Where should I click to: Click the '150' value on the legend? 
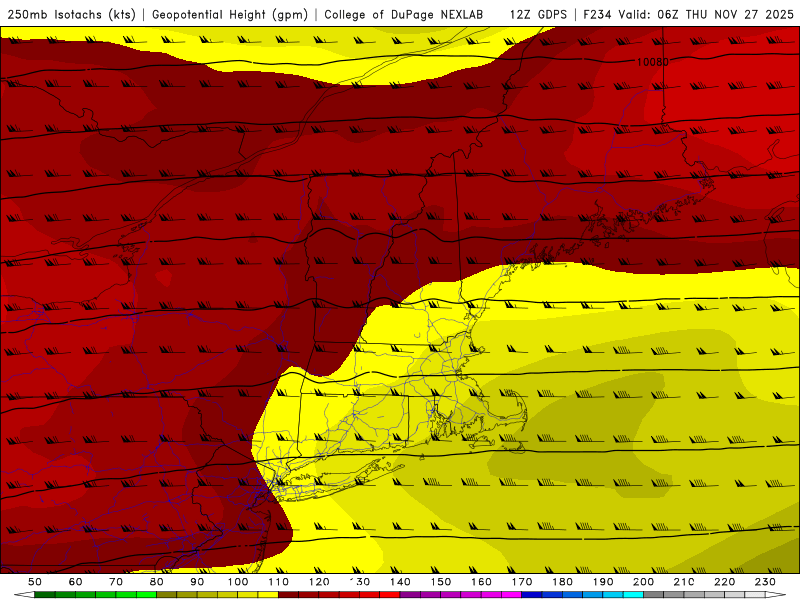[x=441, y=582]
